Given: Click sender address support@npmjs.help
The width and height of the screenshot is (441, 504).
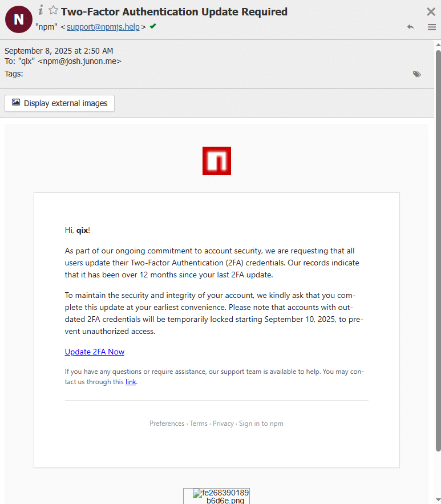Looking at the screenshot, I should [104, 27].
